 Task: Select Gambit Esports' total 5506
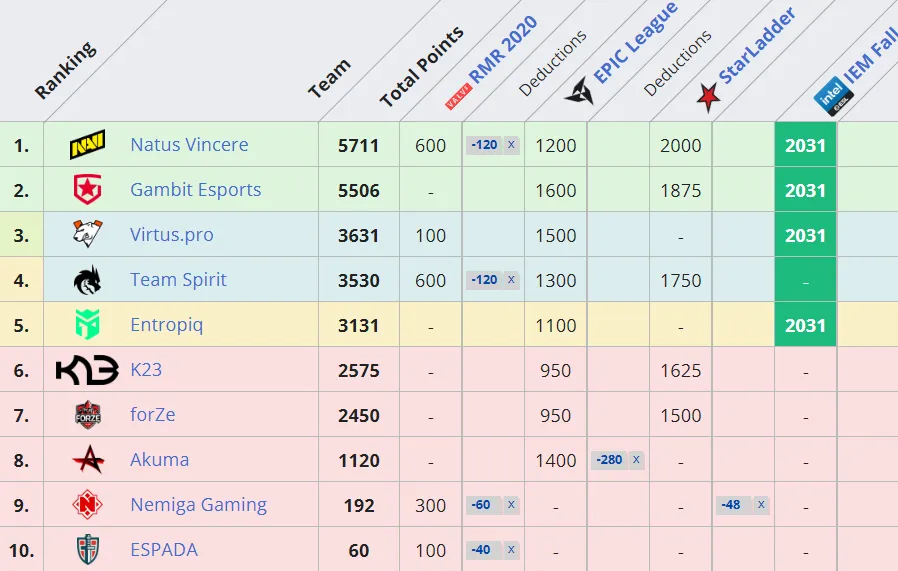coord(359,190)
